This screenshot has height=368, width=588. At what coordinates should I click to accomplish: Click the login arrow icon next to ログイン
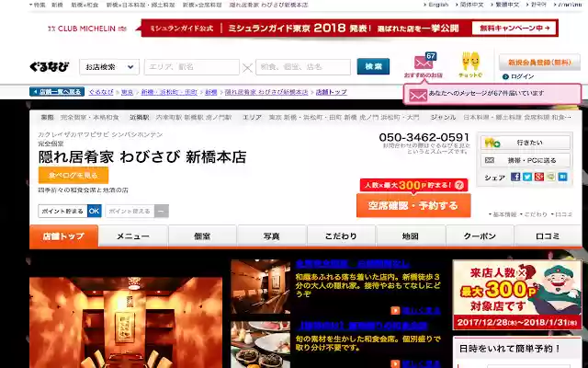point(505,76)
